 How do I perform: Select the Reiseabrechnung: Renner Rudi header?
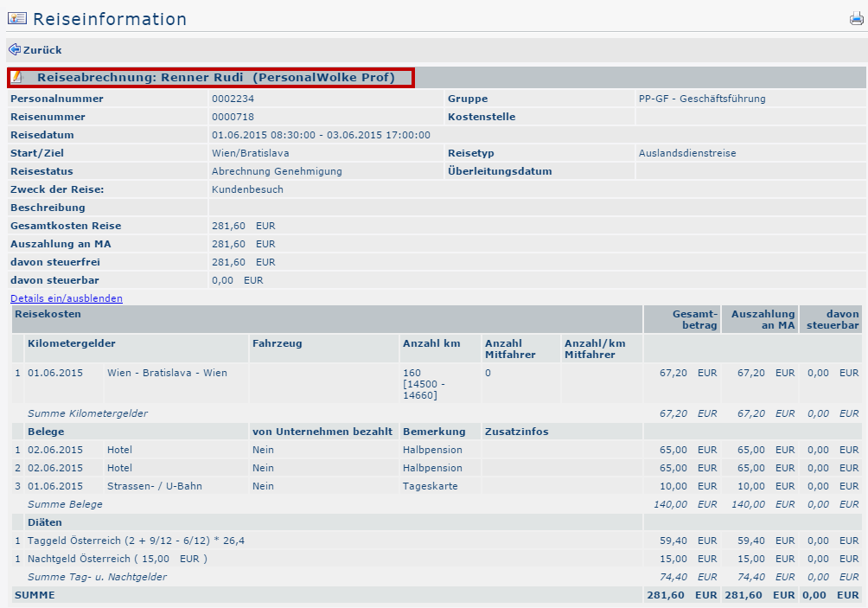click(215, 78)
